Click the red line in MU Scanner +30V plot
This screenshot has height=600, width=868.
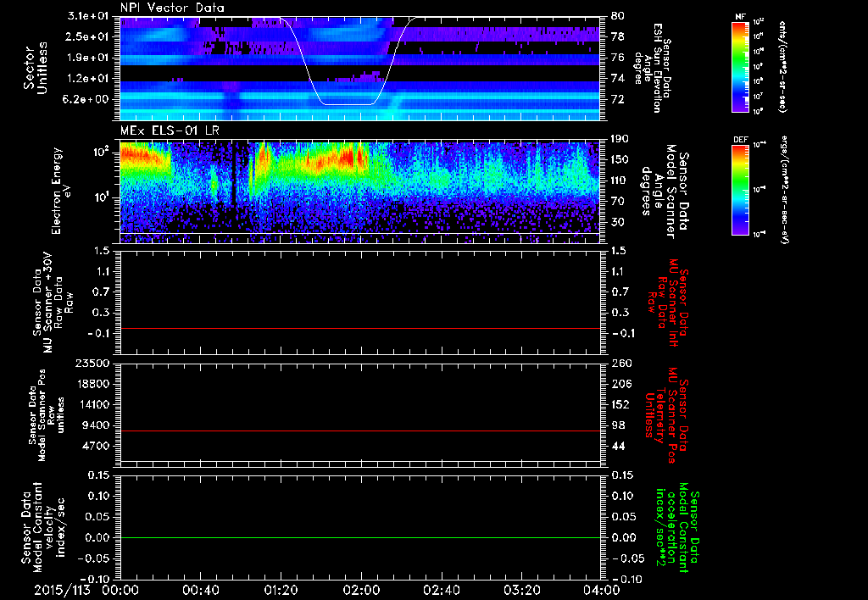coord(359,328)
